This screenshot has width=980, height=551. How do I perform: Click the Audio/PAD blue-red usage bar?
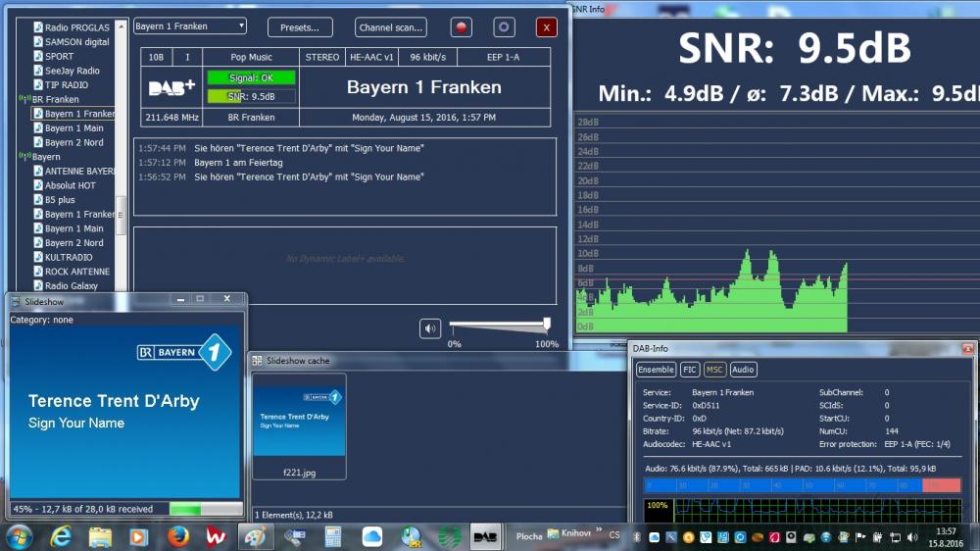(802, 485)
